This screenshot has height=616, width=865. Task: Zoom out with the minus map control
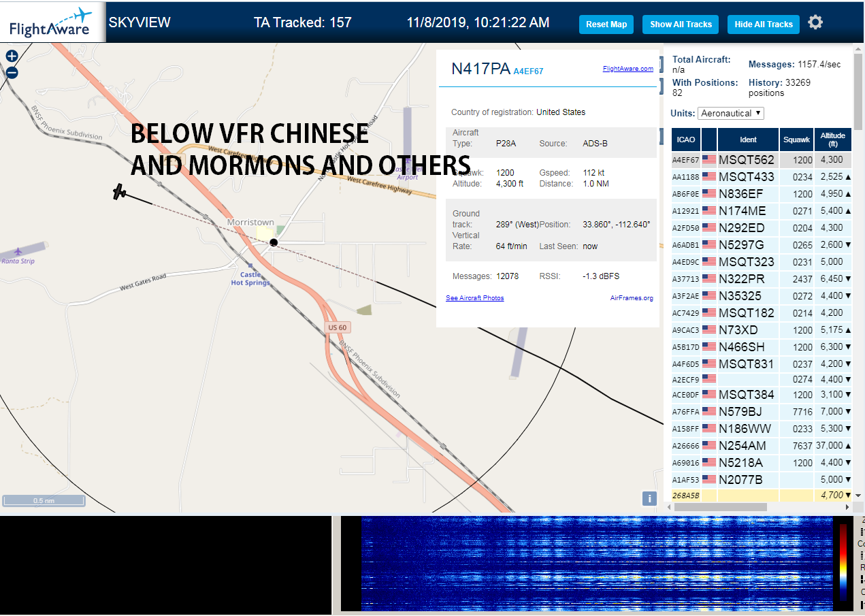point(12,73)
